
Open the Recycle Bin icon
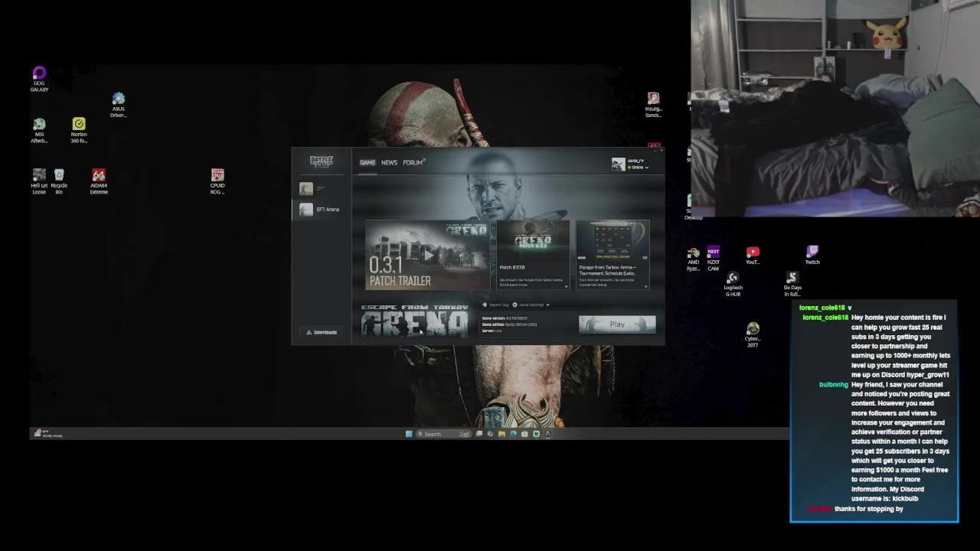tap(59, 182)
